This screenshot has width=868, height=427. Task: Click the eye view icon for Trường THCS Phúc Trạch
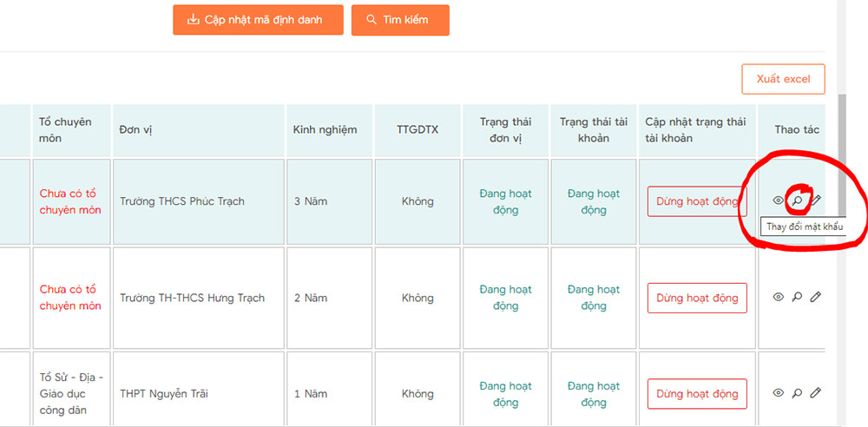(778, 200)
